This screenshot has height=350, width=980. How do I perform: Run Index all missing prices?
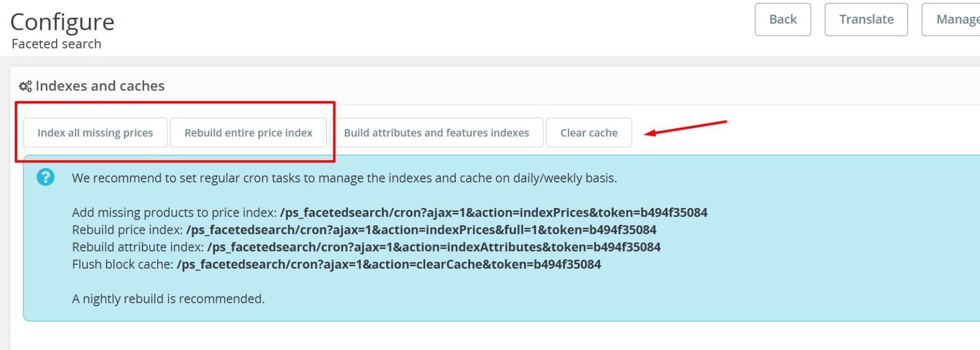point(95,133)
